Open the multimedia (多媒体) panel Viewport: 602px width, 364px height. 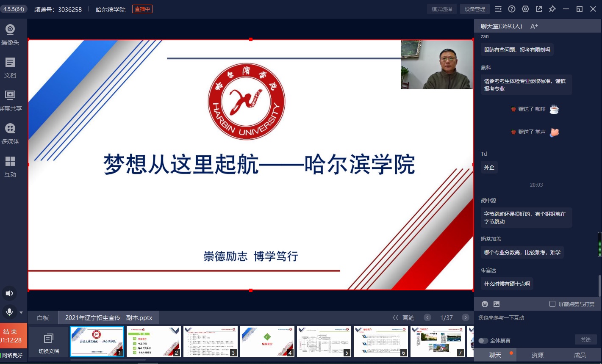10,133
